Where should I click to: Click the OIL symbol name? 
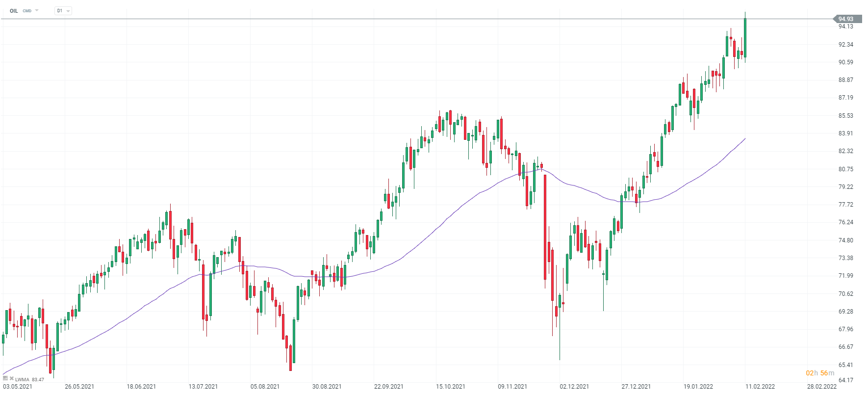point(14,11)
